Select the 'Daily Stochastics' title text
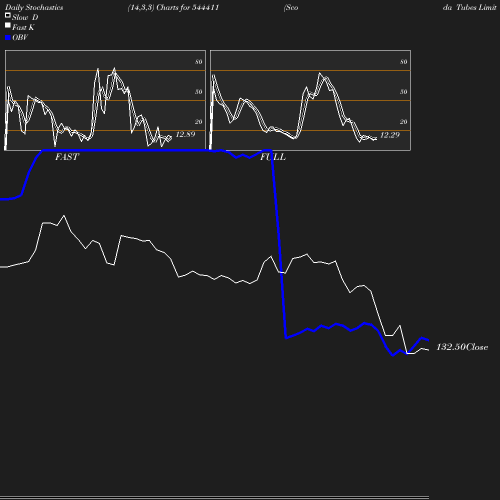 tap(34, 8)
